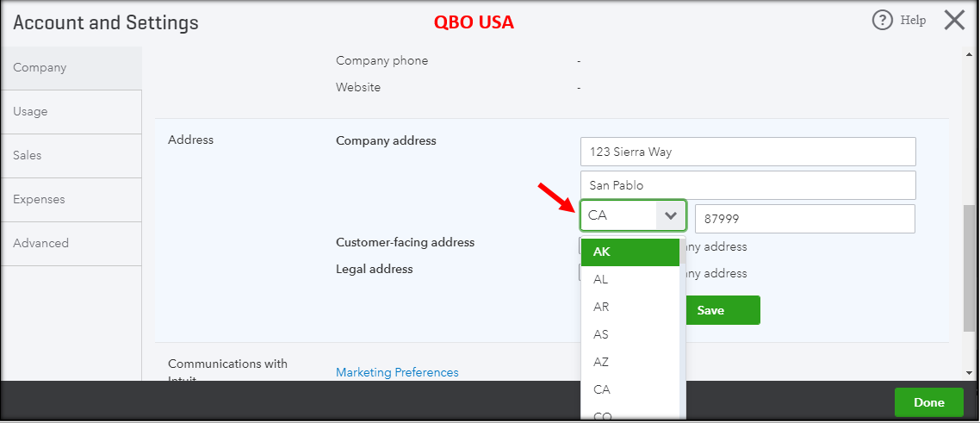Image resolution: width=980 pixels, height=423 pixels.
Task: Click the Customer-facing address label
Action: point(405,242)
